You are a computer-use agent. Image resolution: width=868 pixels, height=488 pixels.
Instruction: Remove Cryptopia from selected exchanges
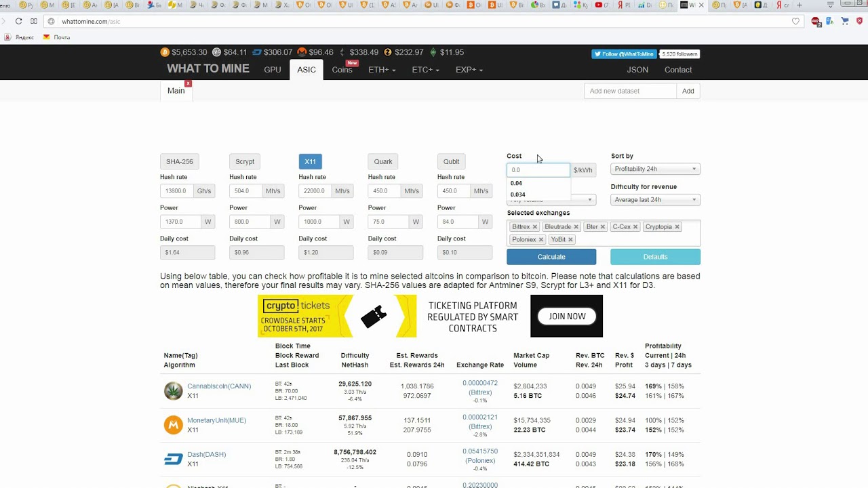tap(677, 227)
